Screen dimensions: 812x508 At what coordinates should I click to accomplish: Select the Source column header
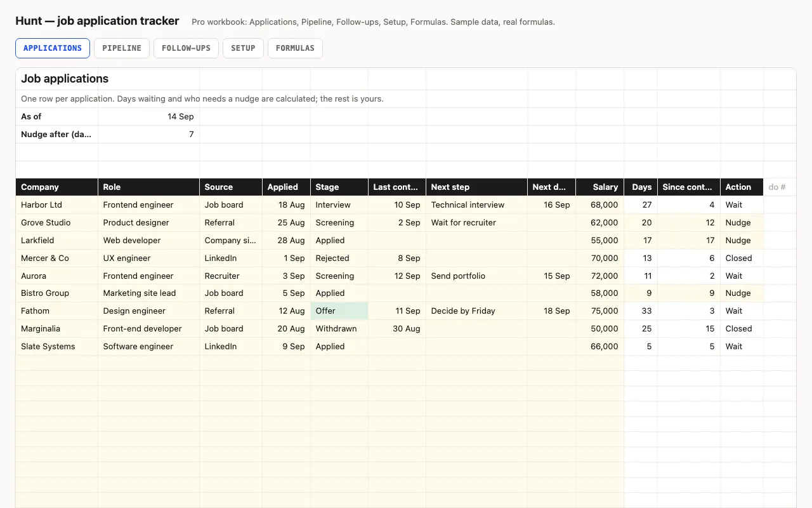point(231,187)
